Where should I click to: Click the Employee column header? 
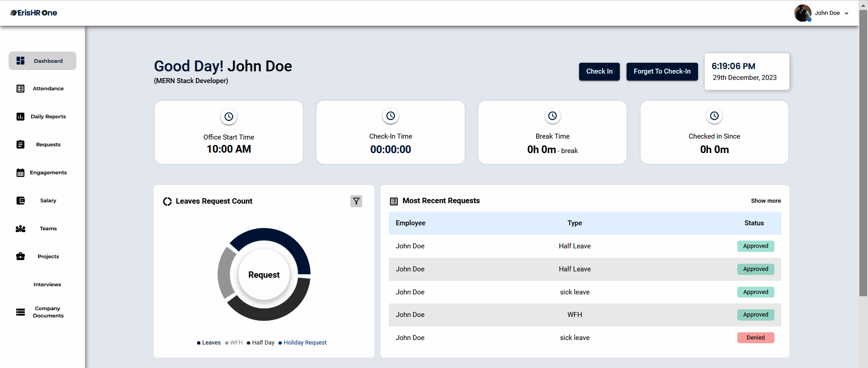[410, 223]
